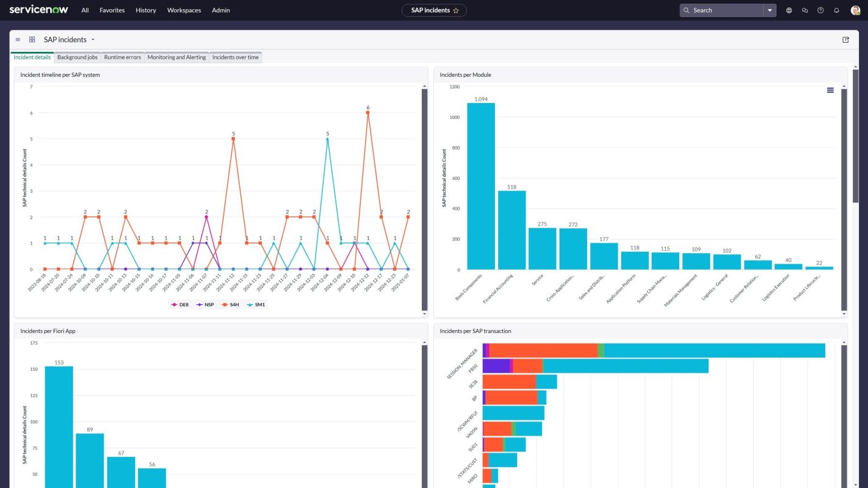Click the Logistics - General bar (102)
Viewport: 868px width, 488px height.
pyautogui.click(x=727, y=262)
